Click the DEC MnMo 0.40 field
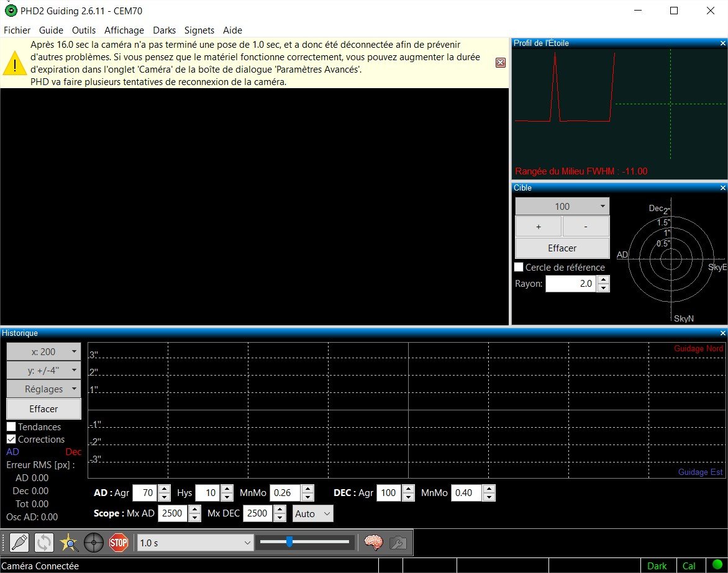Viewport: 728px width, 573px height. pyautogui.click(x=467, y=493)
